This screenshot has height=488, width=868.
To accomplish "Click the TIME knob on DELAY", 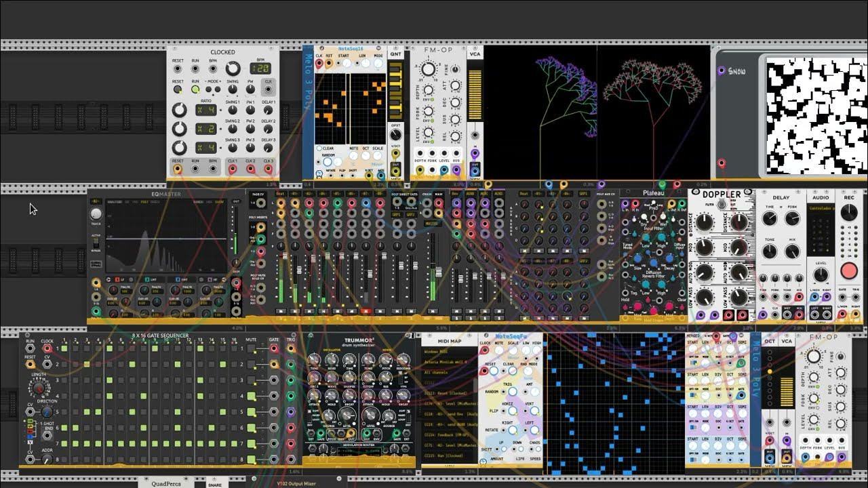I will pyautogui.click(x=770, y=218).
